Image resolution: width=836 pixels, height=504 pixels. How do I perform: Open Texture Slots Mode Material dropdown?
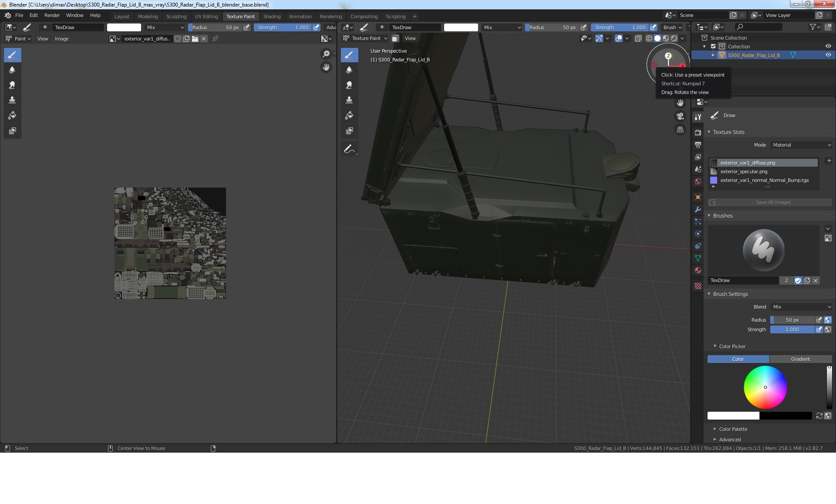tap(801, 145)
